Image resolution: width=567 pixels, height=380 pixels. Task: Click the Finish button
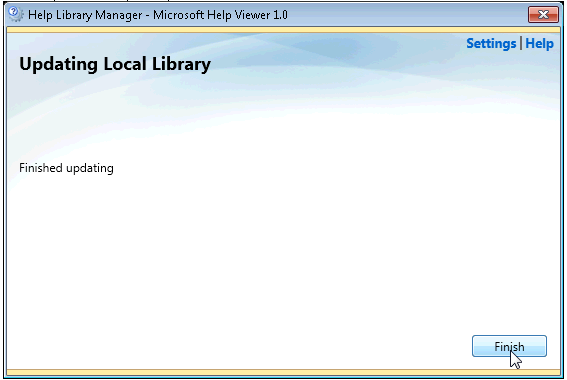coord(509,346)
